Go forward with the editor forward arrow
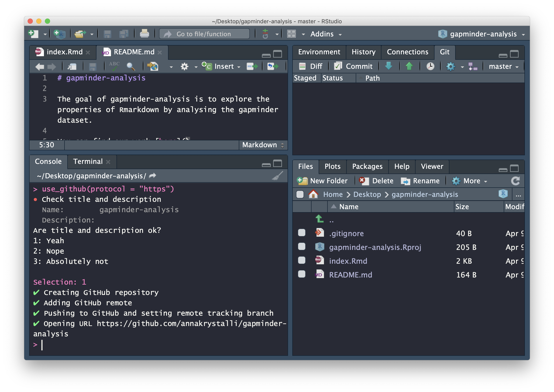The image size is (554, 392). [52, 66]
